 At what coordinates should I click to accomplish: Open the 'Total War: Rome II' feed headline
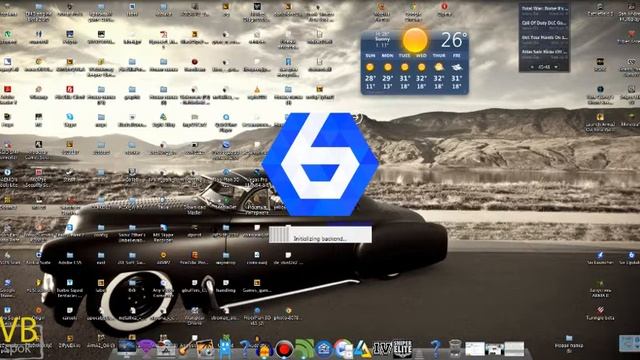point(544,8)
